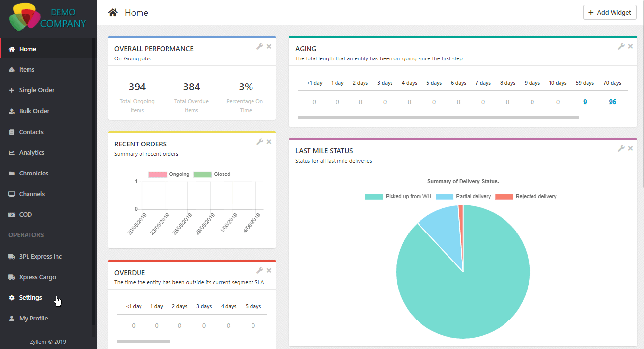
Task: Open Bulk Order page
Action: coord(46,111)
